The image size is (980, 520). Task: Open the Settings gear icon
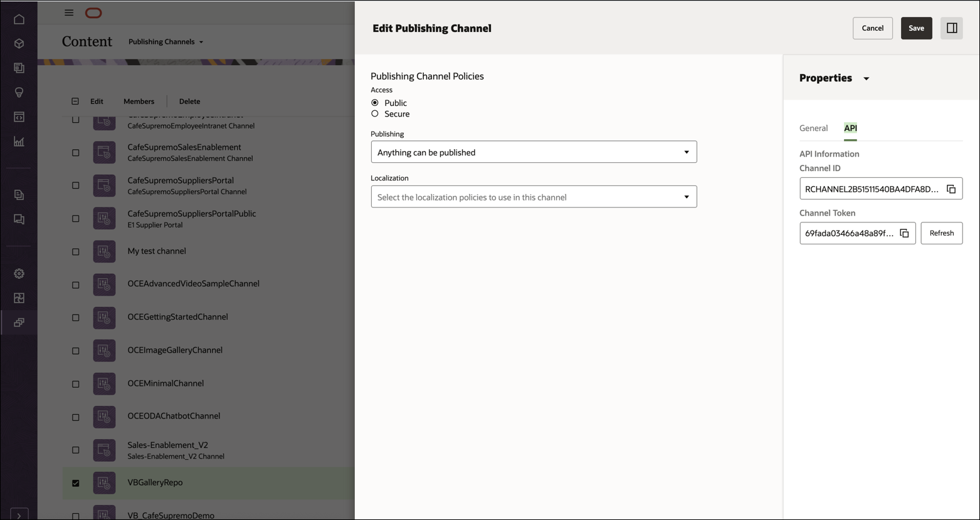(19, 273)
